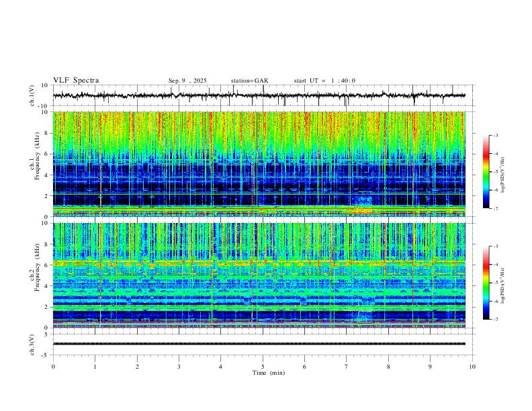The width and height of the screenshot is (532, 411).
Task: Click the "-7" label on upper colorbar
Action: point(495,208)
